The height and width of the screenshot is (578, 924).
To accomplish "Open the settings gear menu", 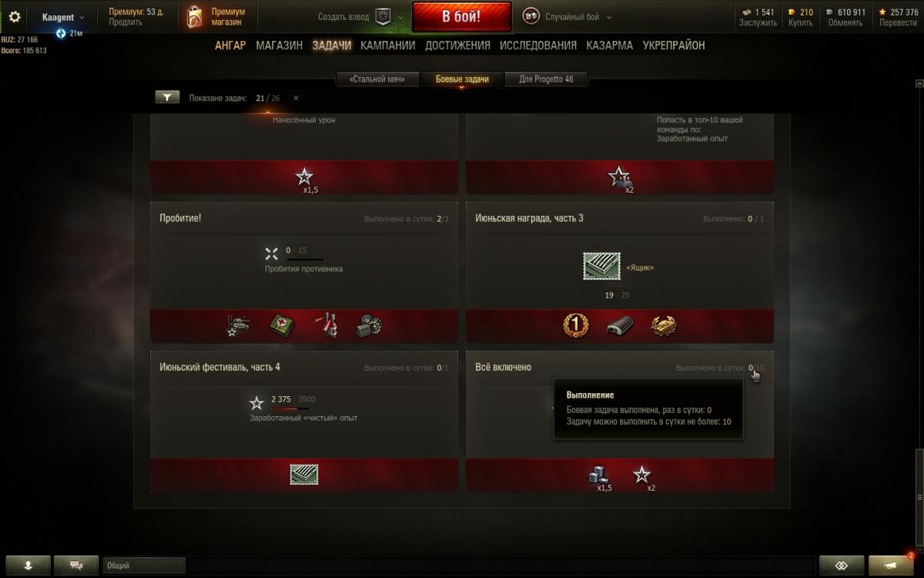I will pyautogui.click(x=15, y=16).
